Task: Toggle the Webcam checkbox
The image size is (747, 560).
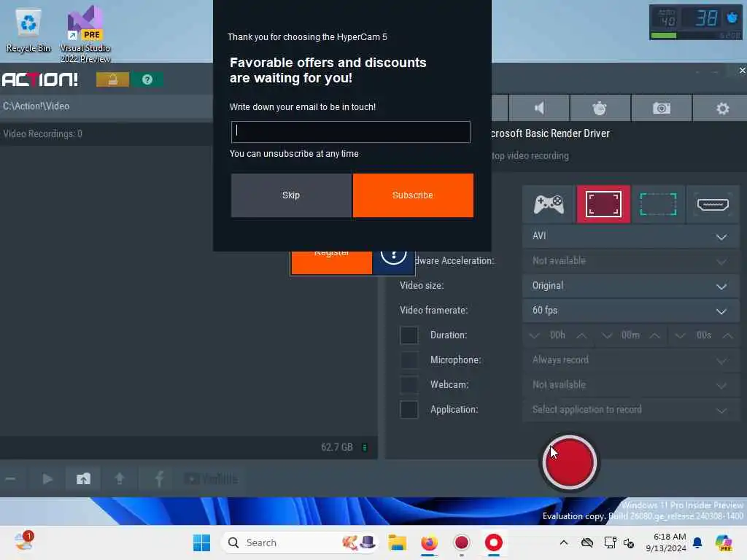Action: coord(409,385)
